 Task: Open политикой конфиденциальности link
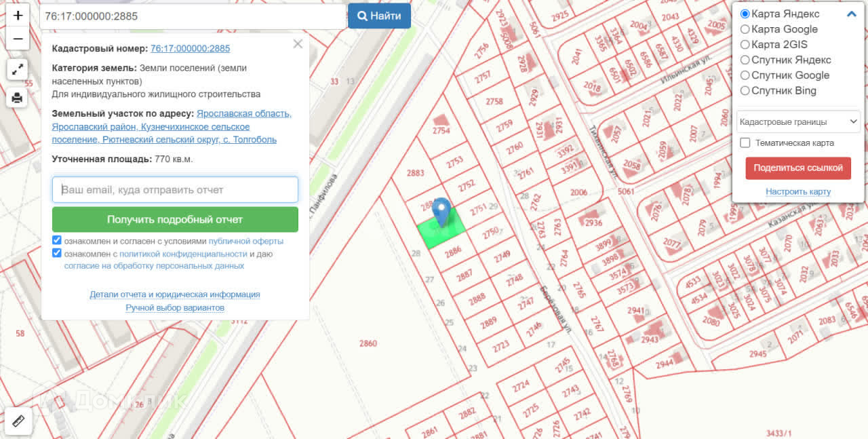pyautogui.click(x=183, y=254)
